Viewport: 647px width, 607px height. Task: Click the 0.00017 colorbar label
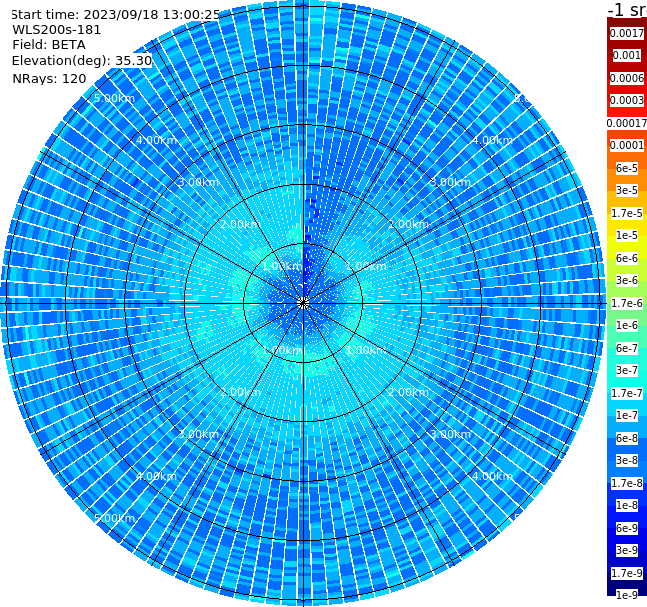coord(627,123)
